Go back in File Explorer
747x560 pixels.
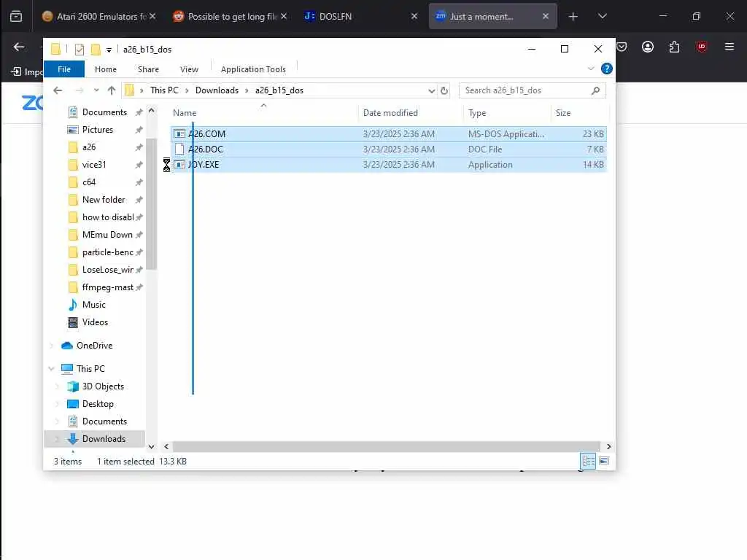(58, 90)
